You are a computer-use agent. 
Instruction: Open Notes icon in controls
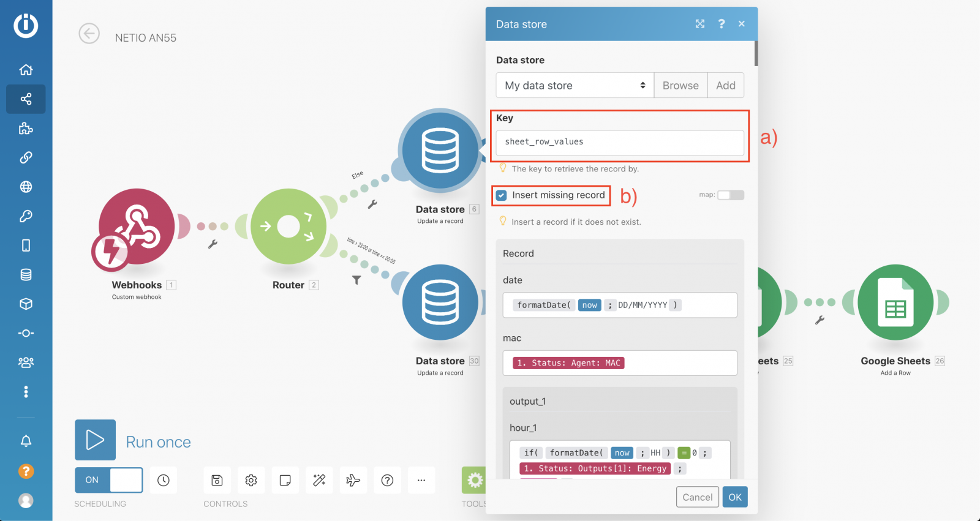pyautogui.click(x=285, y=481)
